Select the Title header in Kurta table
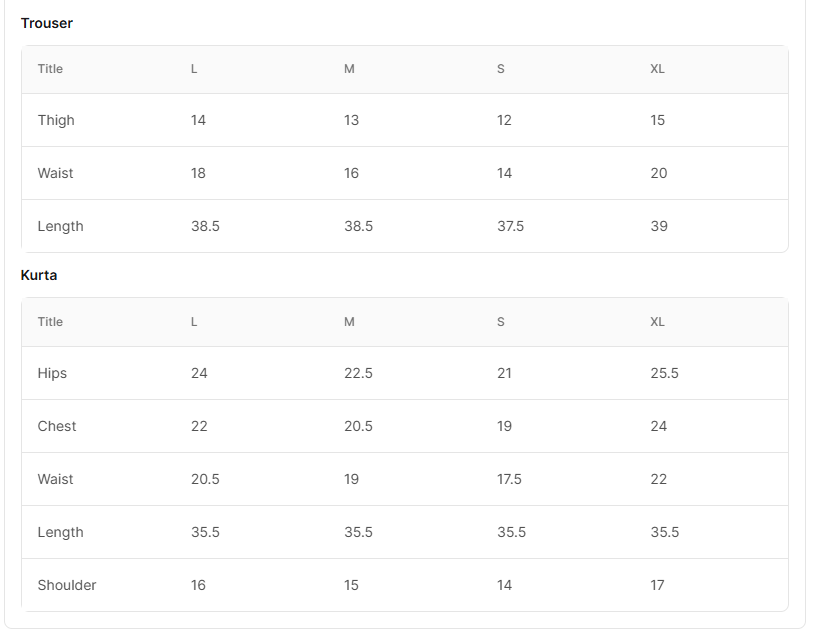The height and width of the screenshot is (634, 814). point(50,322)
